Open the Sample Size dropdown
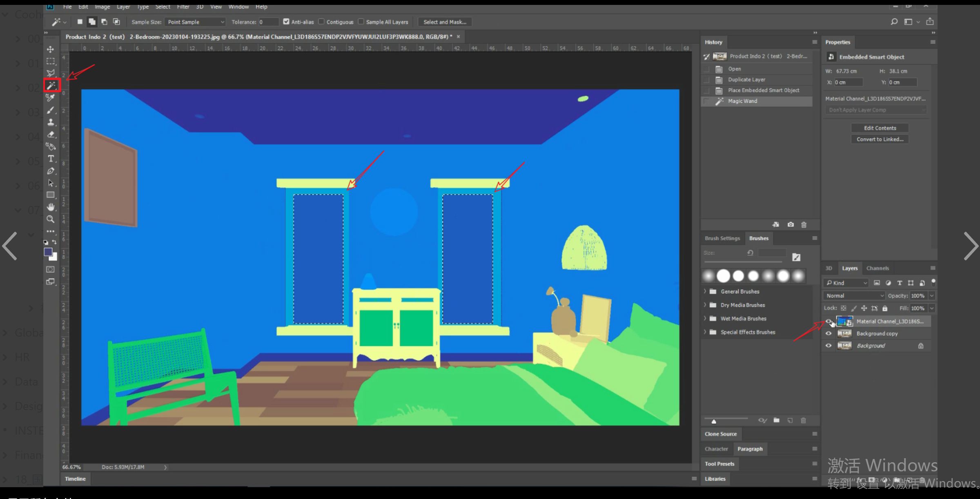 pos(196,22)
